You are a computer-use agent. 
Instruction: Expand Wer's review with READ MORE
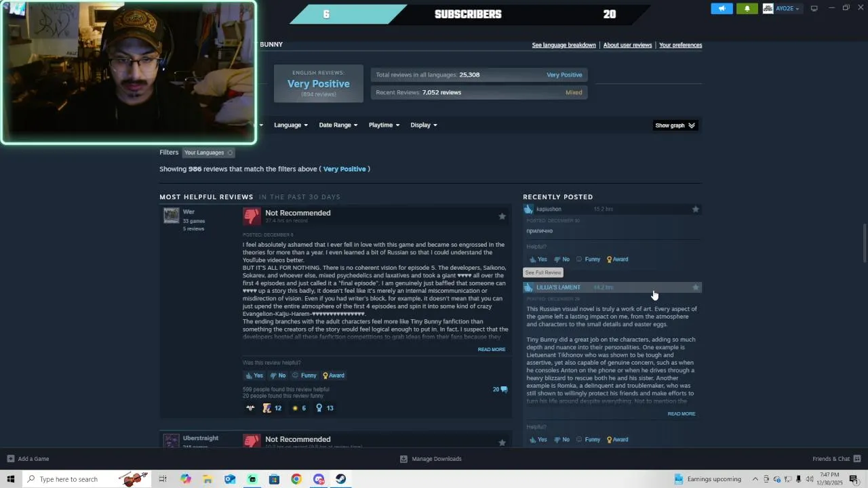[x=491, y=350]
